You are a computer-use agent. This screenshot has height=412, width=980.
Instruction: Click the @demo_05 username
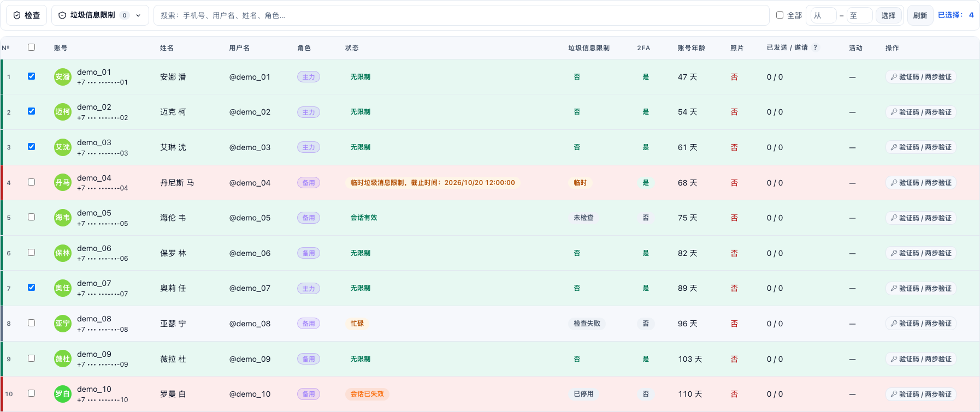[250, 218]
